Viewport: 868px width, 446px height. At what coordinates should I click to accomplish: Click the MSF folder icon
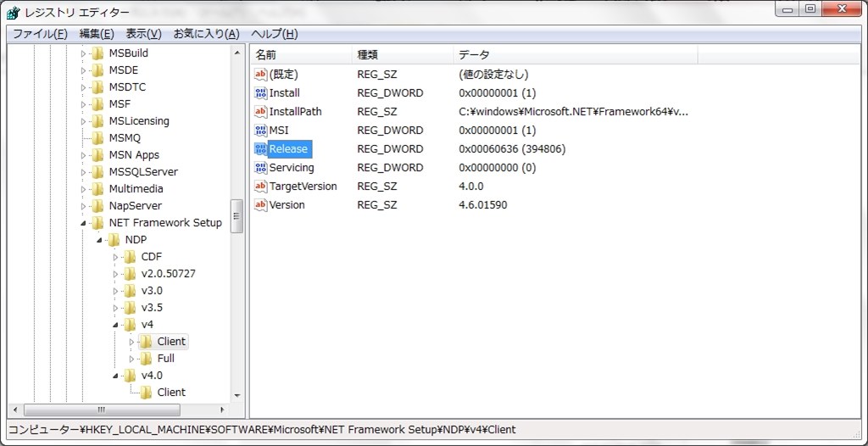pos(98,104)
